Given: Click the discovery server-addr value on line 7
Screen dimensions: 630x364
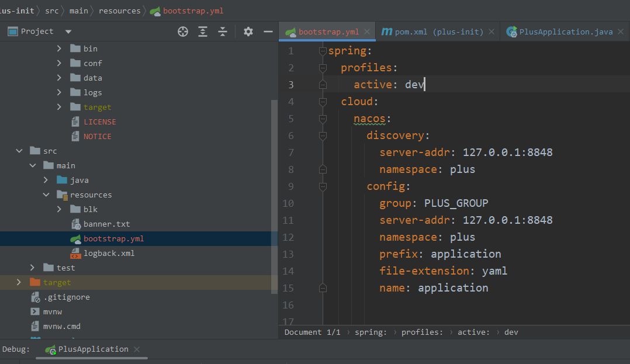Looking at the screenshot, I should [507, 152].
